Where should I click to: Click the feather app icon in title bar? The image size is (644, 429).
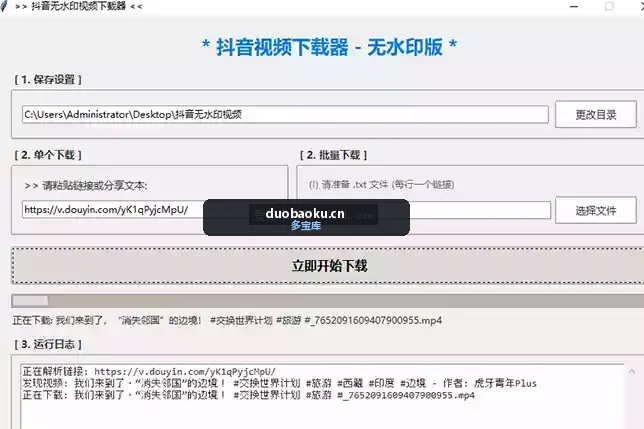(x=4, y=6)
